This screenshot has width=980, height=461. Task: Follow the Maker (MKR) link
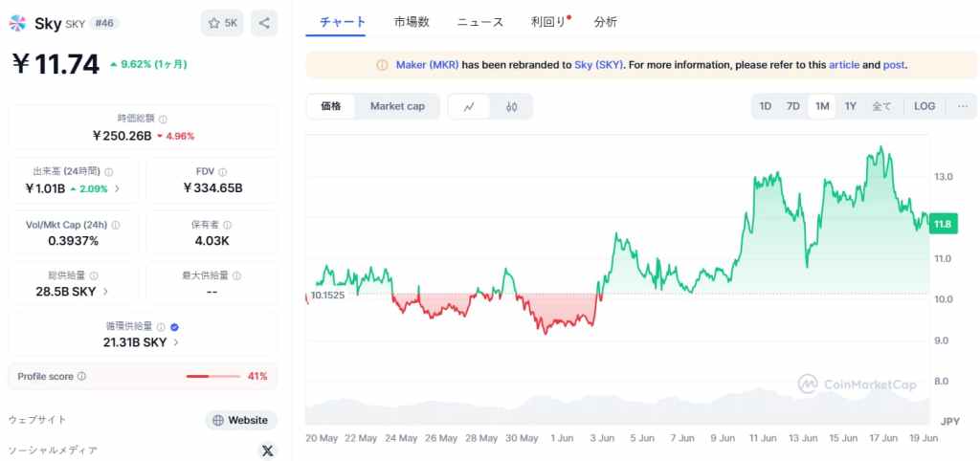pyautogui.click(x=428, y=65)
